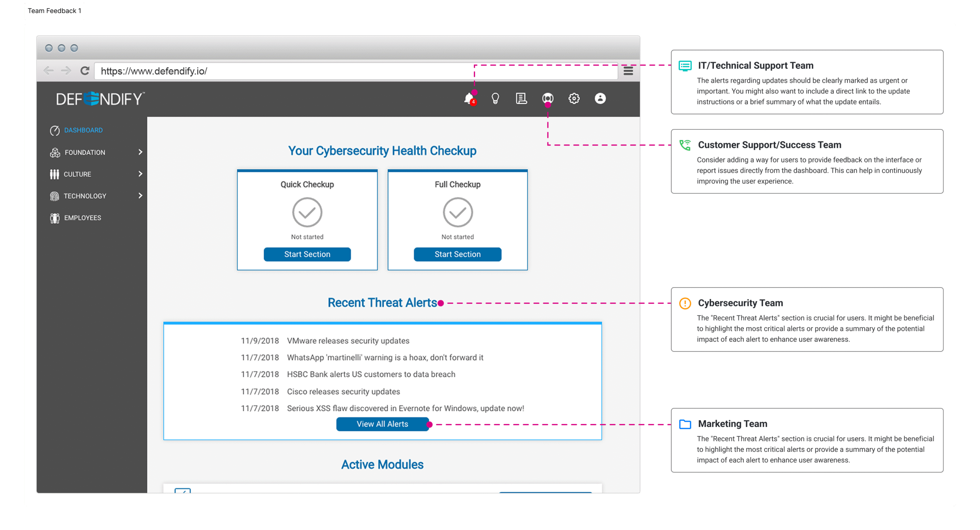The width and height of the screenshot is (980, 530).
Task: Open the notifications bell icon
Action: coord(469,99)
